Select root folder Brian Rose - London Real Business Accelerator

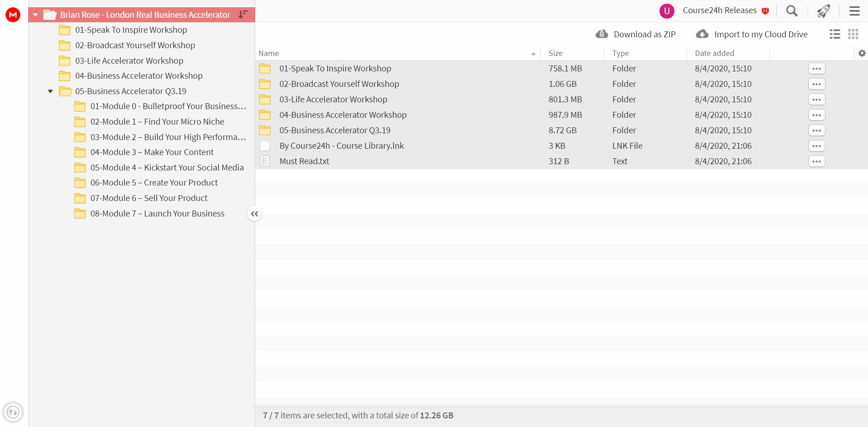pos(145,15)
